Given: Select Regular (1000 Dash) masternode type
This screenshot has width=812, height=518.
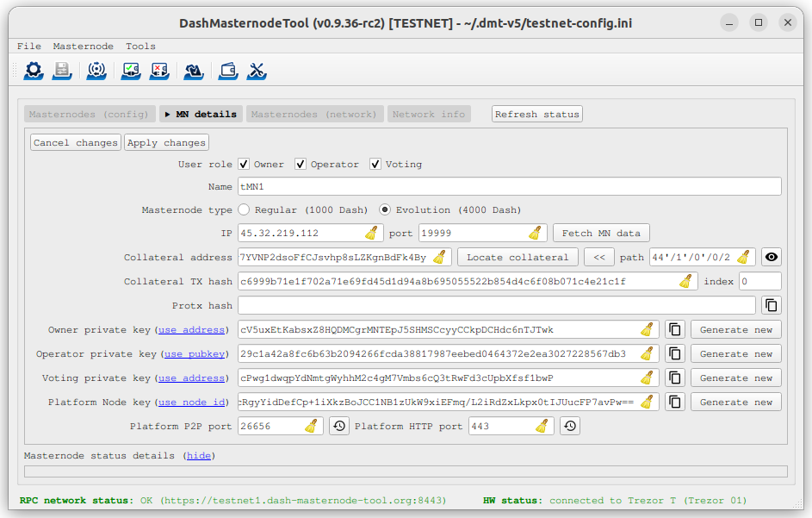Looking at the screenshot, I should (x=244, y=209).
